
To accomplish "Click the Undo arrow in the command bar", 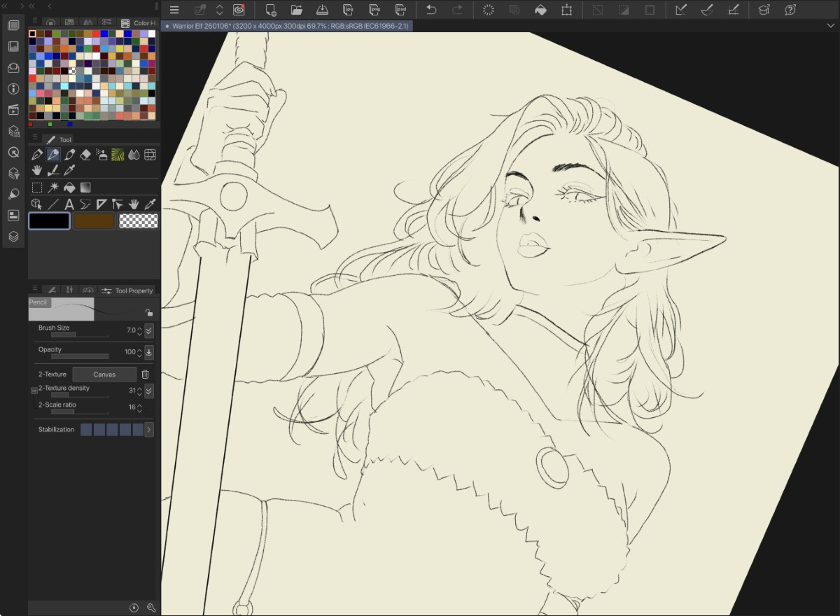I will coord(431,10).
